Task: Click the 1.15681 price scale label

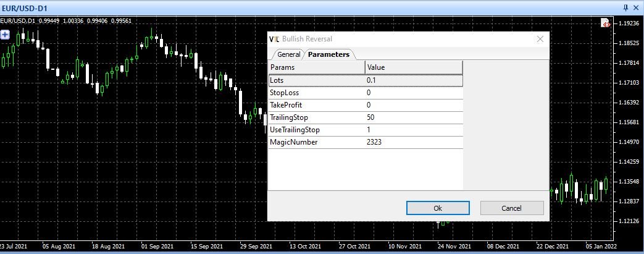Action: (629, 122)
